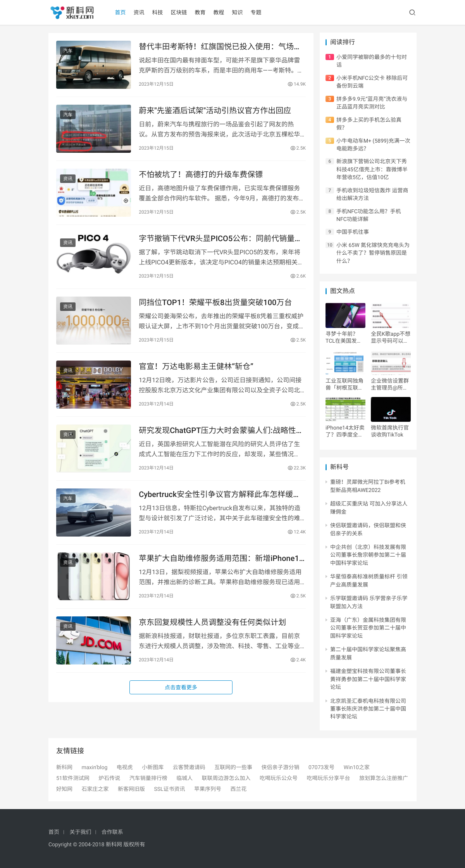Viewport: 465px width, 868px height.
Task: Click the colorful iPhones thumbnail
Action: coord(93,576)
